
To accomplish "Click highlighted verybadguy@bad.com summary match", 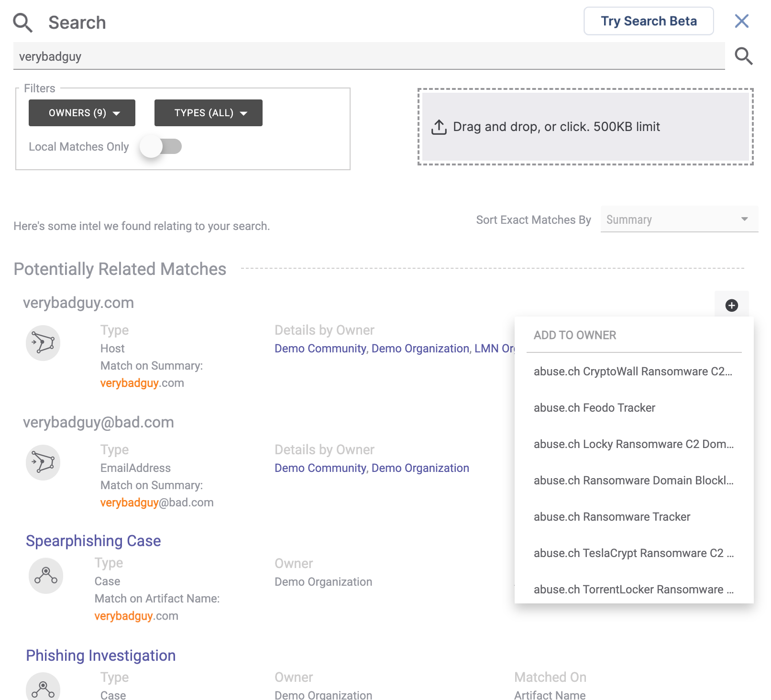I will (x=157, y=503).
